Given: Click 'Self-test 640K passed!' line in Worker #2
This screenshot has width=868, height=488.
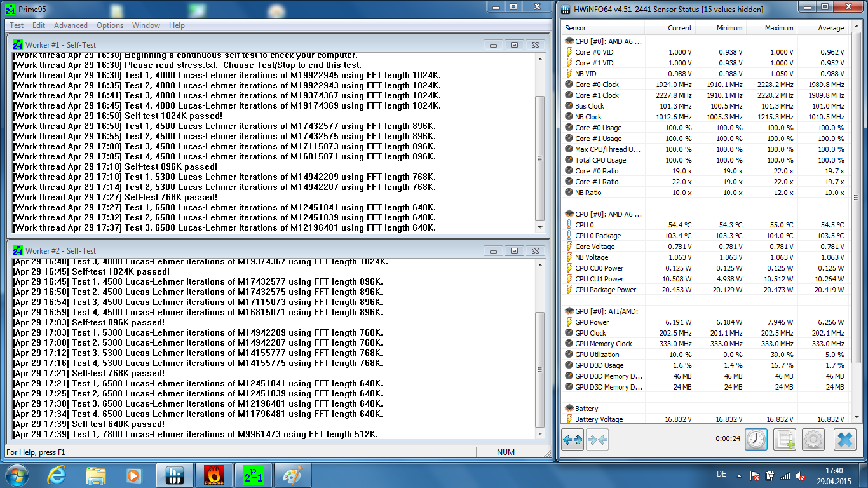Looking at the screenshot, I should point(118,424).
